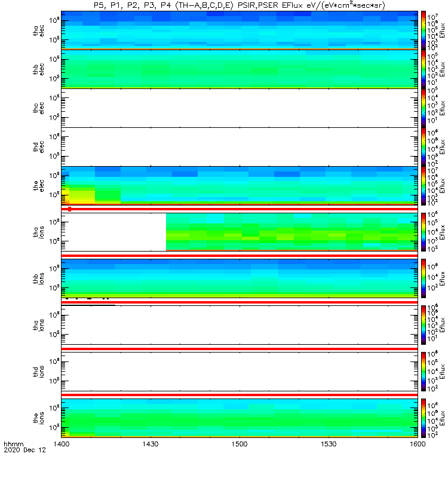The width and height of the screenshot is (448, 478).
Task: Click the 1600 time axis label
Action: (418, 444)
